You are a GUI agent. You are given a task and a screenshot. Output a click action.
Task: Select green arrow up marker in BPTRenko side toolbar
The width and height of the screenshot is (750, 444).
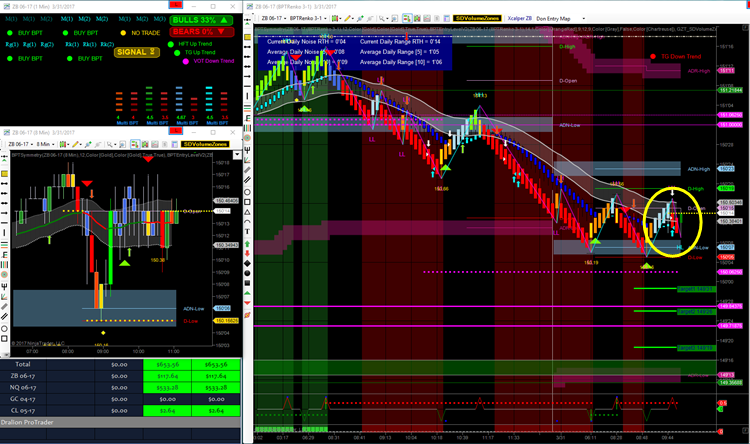click(247, 244)
